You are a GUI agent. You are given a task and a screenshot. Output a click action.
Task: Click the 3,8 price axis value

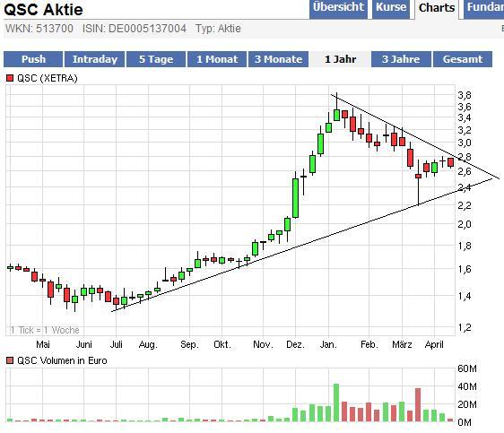(x=465, y=95)
